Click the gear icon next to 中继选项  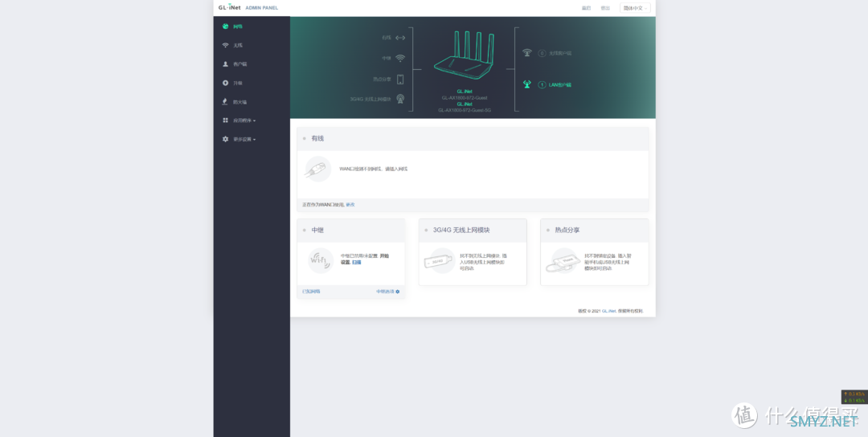[398, 292]
